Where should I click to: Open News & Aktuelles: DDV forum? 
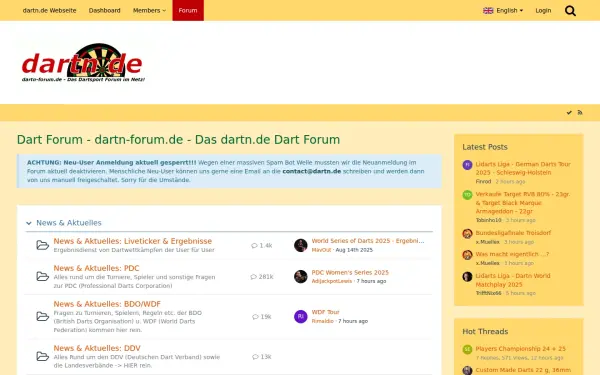pos(97,348)
